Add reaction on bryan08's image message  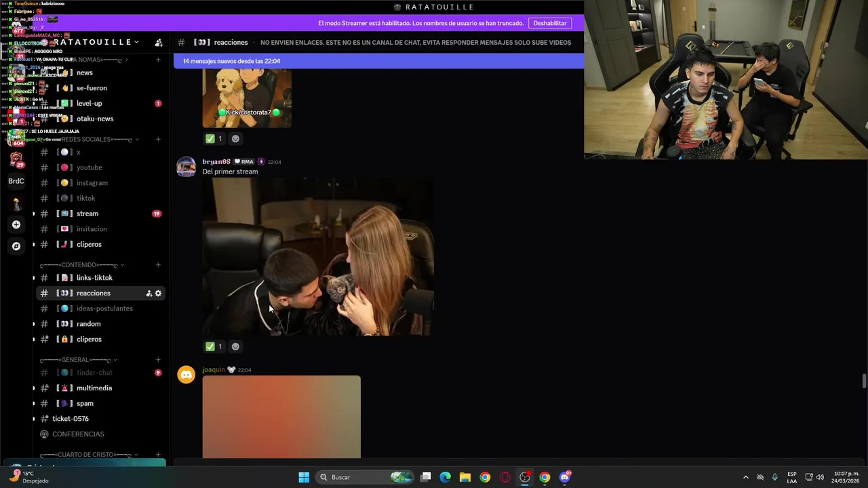(235, 346)
